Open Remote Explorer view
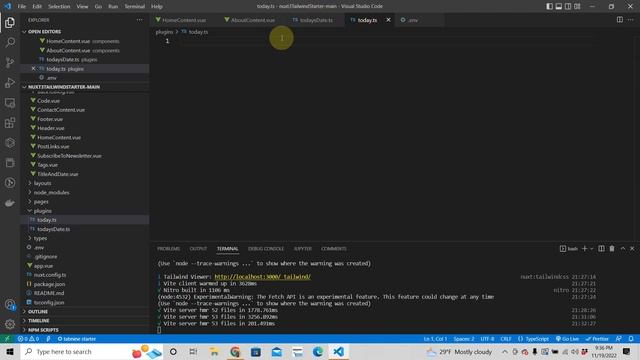 tap(10, 103)
